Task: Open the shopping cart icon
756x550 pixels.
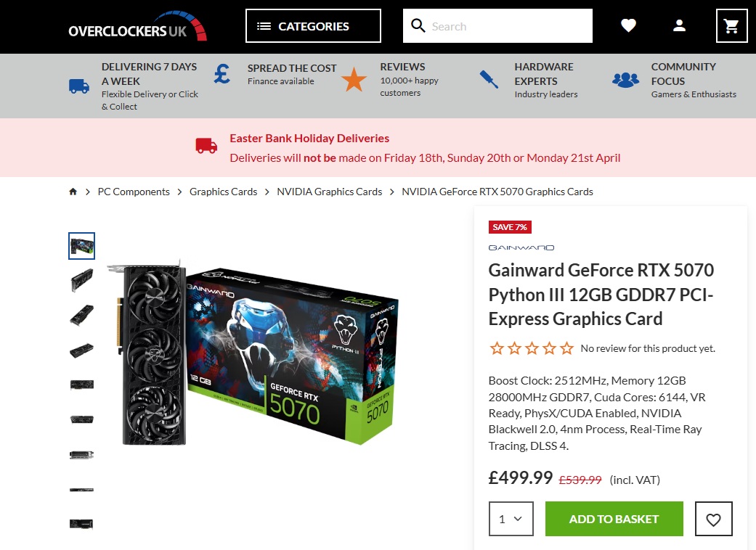Action: [x=731, y=25]
